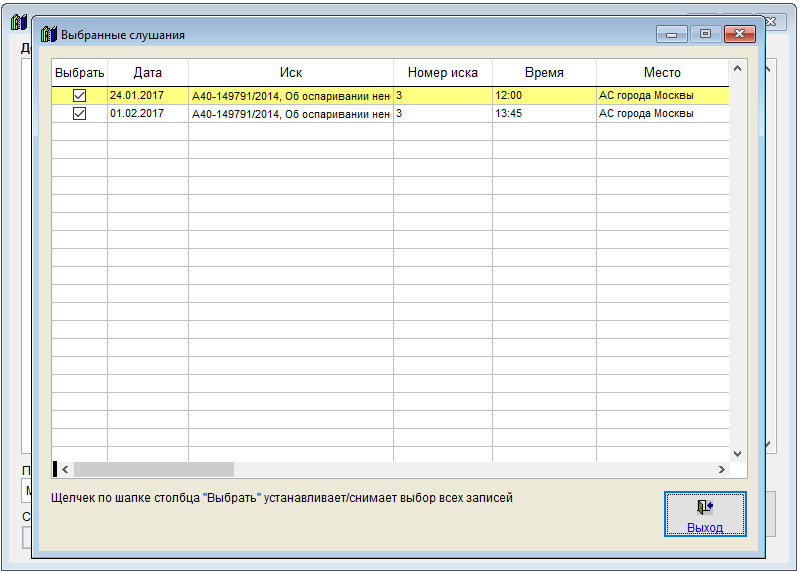Image resolution: width=801 pixels, height=571 pixels.
Task: Click the Иск cell in the 24.01.2017 row
Action: pyautogui.click(x=291, y=96)
